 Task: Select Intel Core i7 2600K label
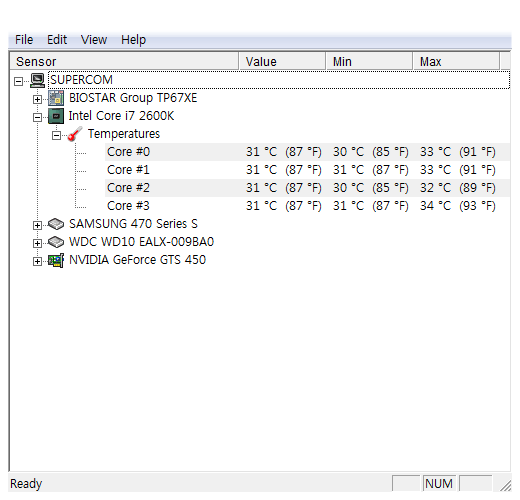click(121, 116)
